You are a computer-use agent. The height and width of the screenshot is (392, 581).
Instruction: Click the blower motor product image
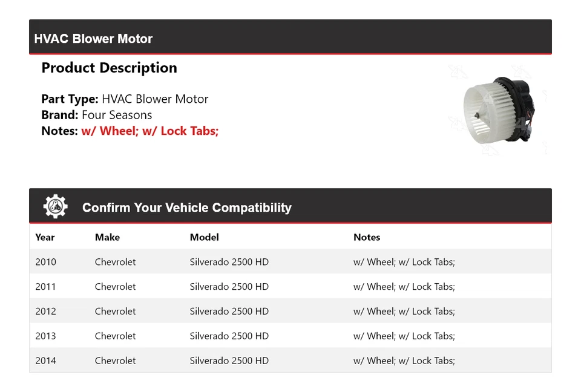[498, 109]
